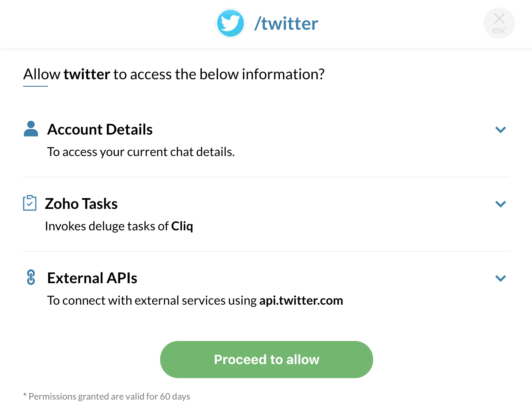Close the permission dialog with esc button
Image resolution: width=532 pixels, height=419 pixels.
tap(499, 23)
